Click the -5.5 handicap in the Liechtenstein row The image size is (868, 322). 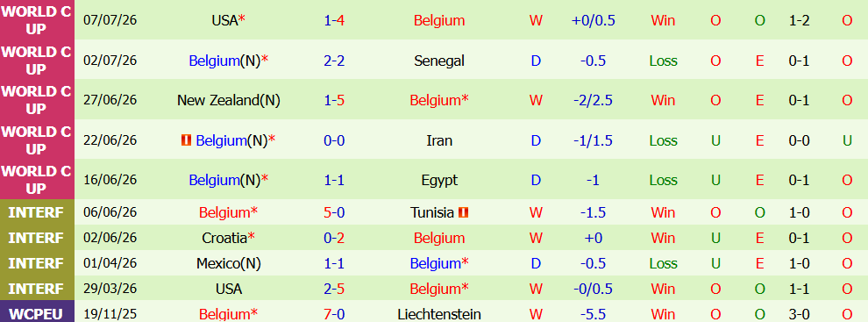point(593,314)
